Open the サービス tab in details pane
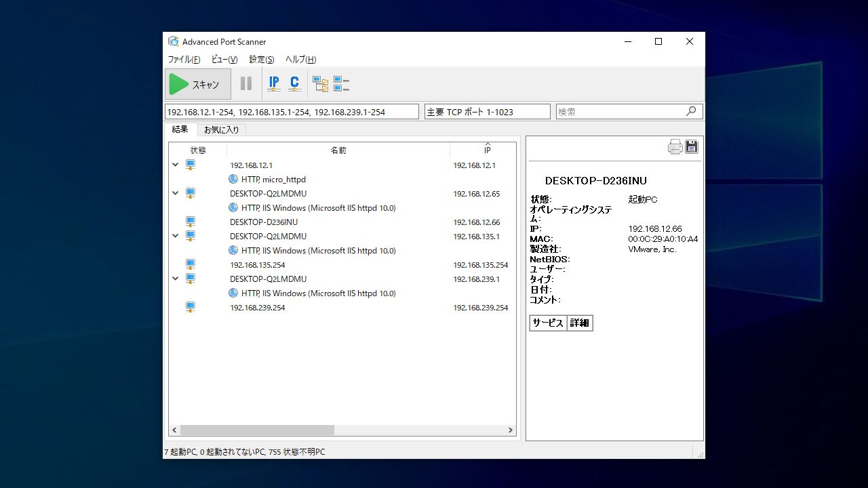The image size is (868, 488). coord(548,323)
